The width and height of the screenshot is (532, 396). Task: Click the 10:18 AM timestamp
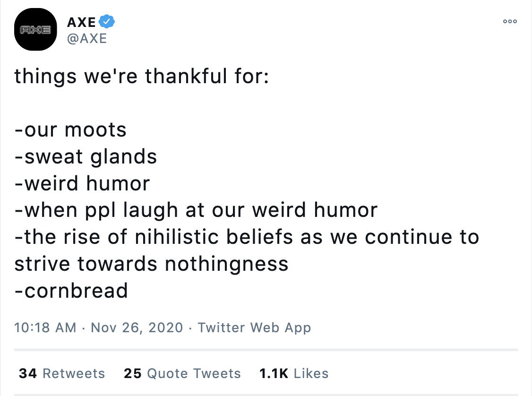(45, 327)
